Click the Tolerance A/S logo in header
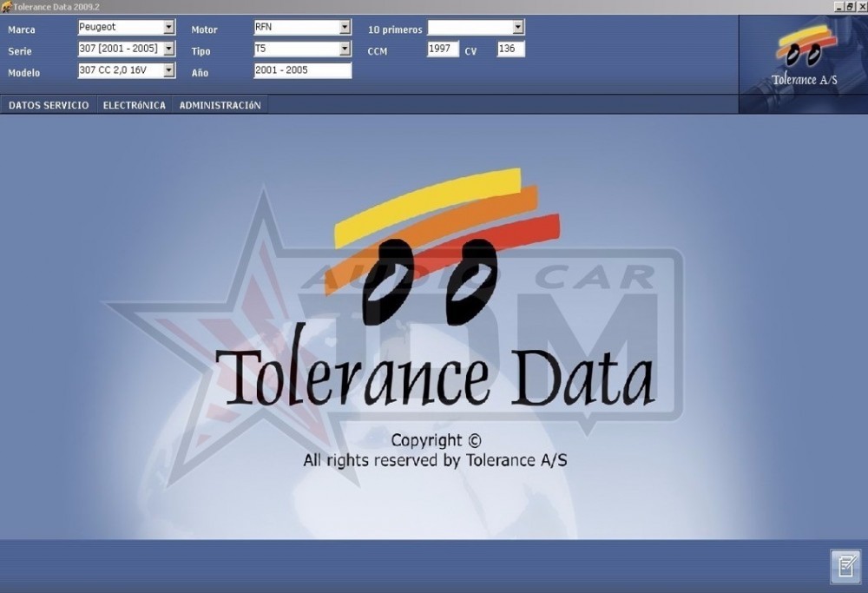The width and height of the screenshot is (868, 593). 805,56
